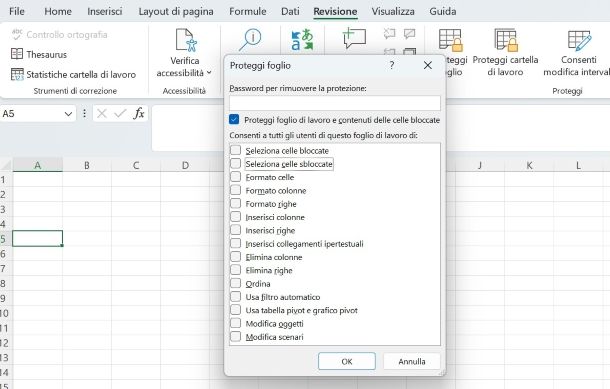Viewport: 610px width, 389px height.
Task: Switch to the Formule tab
Action: (x=247, y=11)
